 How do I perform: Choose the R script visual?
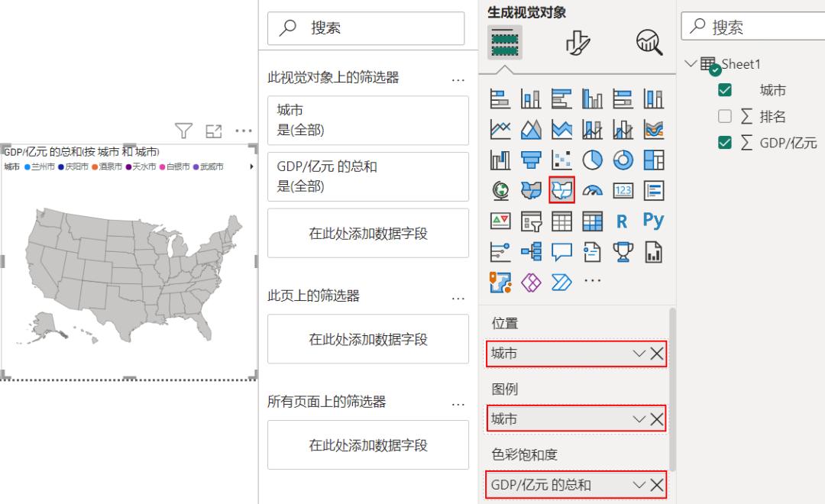[x=621, y=221]
